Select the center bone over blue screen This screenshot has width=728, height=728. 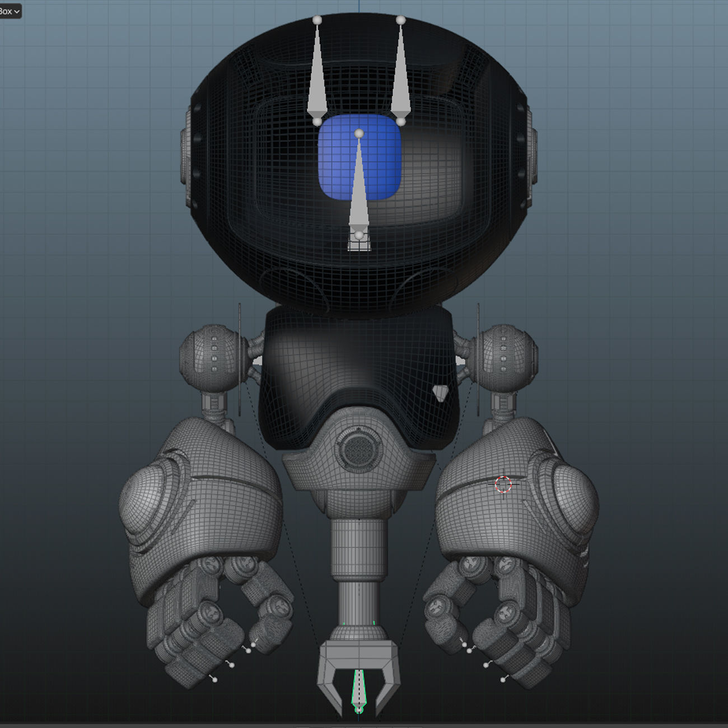[x=359, y=185]
